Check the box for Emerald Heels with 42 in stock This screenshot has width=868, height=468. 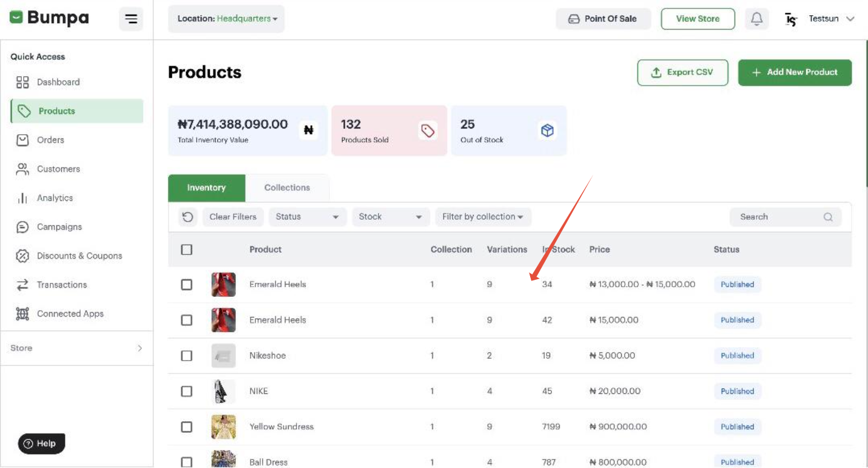click(187, 320)
